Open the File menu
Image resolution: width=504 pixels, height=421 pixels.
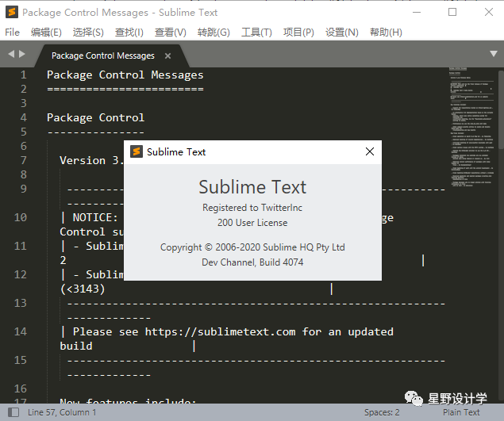point(12,33)
